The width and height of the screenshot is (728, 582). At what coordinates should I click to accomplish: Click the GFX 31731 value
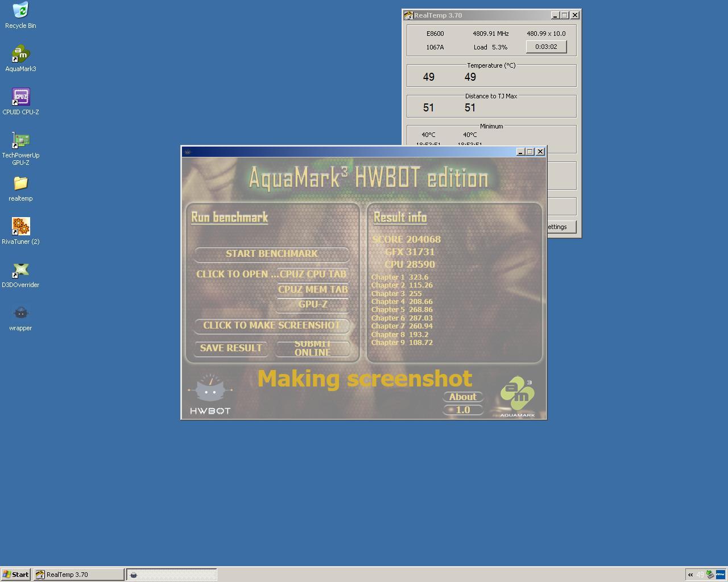pos(410,252)
